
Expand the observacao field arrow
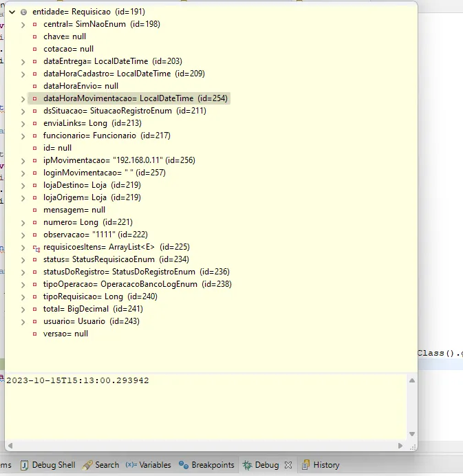coord(23,235)
